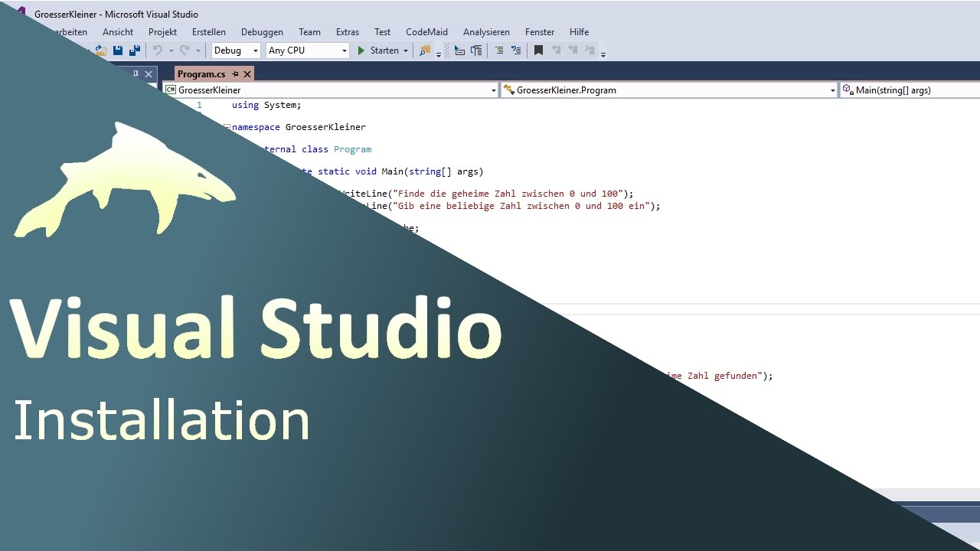This screenshot has height=551, width=980.
Task: Open the Undo history dropdown arrow
Action: click(171, 51)
